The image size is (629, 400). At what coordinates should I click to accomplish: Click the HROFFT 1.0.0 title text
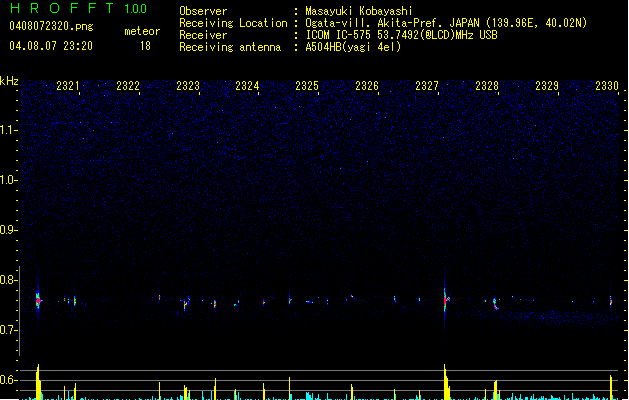[x=78, y=8]
